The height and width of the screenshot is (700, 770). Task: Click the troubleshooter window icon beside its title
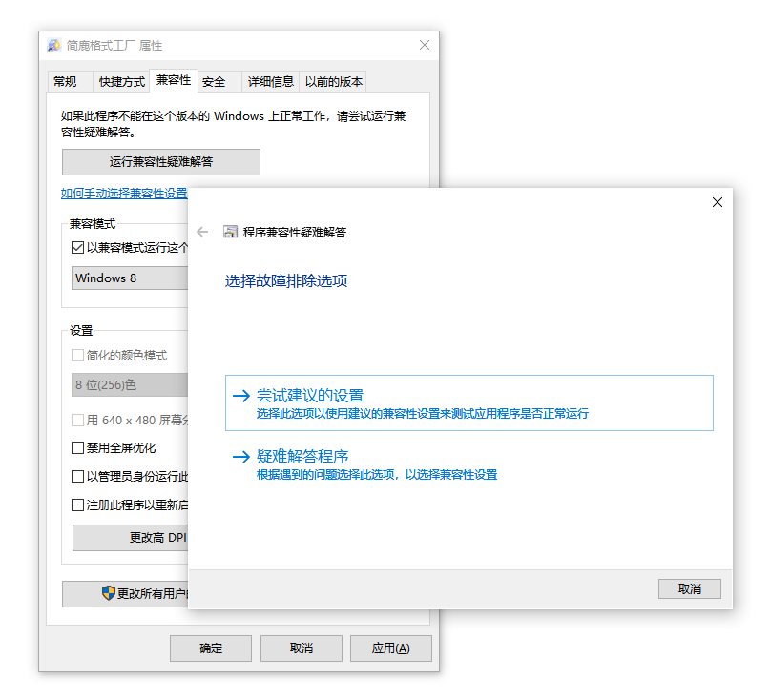230,231
